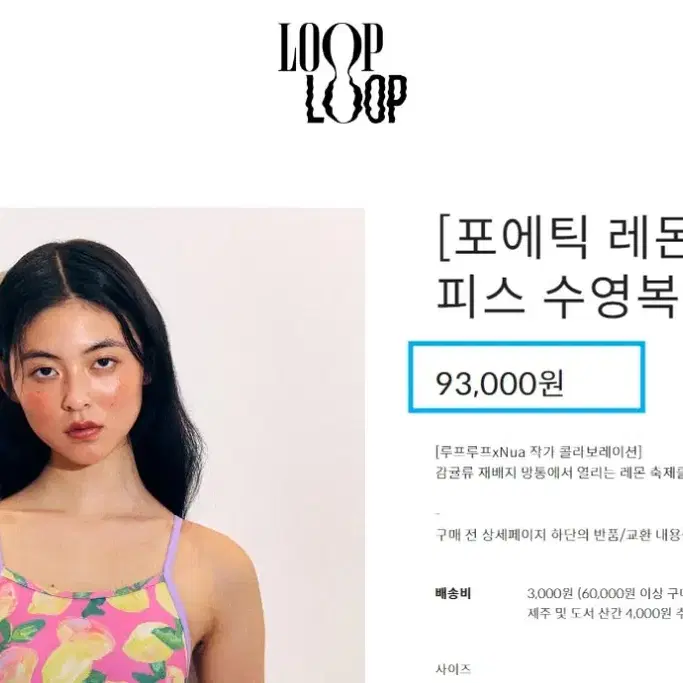Click the 제주 및 도서 산간 surcharge line
Screen dimensions: 683x683
pyautogui.click(x=605, y=613)
